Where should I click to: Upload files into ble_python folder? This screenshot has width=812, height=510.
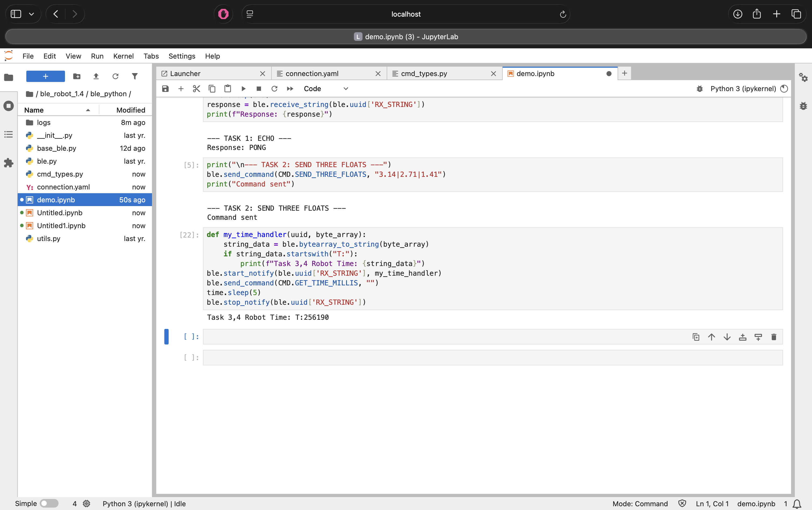click(x=96, y=76)
